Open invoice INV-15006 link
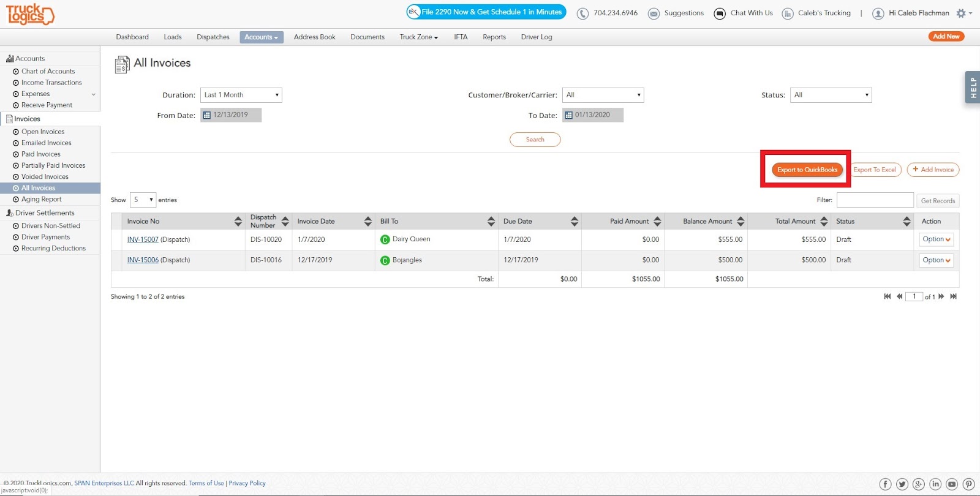The height and width of the screenshot is (496, 980). point(143,260)
